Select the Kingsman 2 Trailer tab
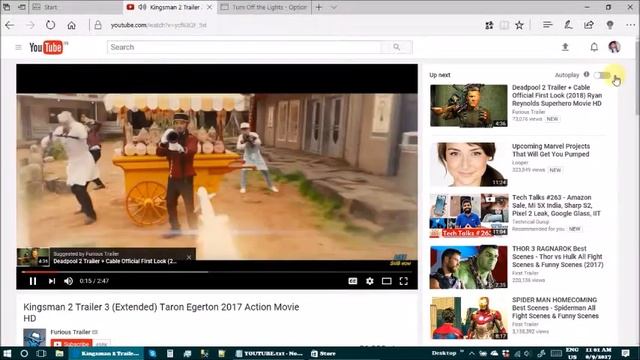 pyautogui.click(x=169, y=7)
